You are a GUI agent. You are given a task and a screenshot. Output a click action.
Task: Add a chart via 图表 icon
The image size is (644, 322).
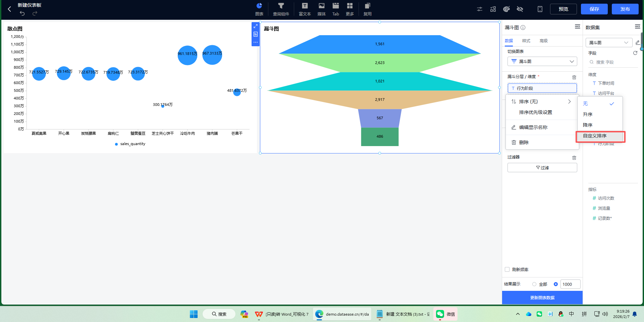point(259,9)
